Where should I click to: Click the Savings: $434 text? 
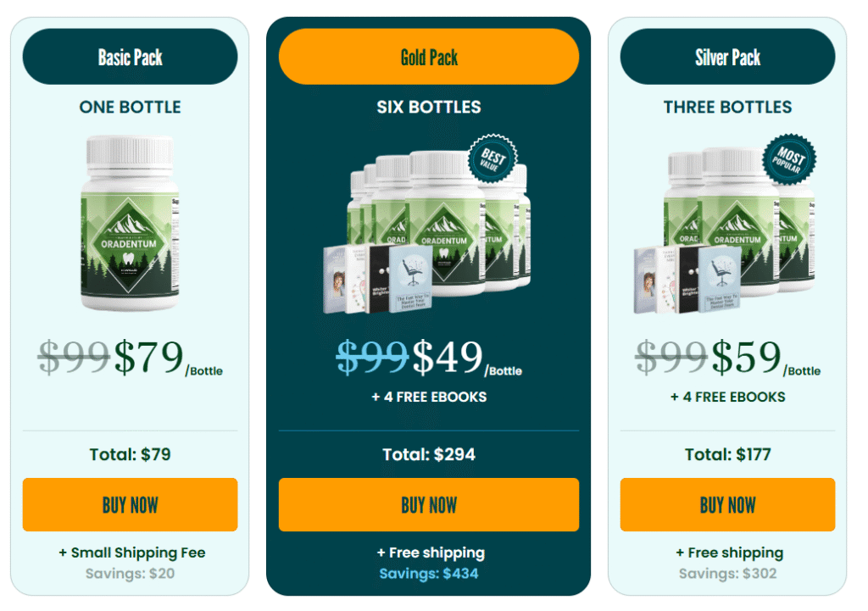coord(429,574)
